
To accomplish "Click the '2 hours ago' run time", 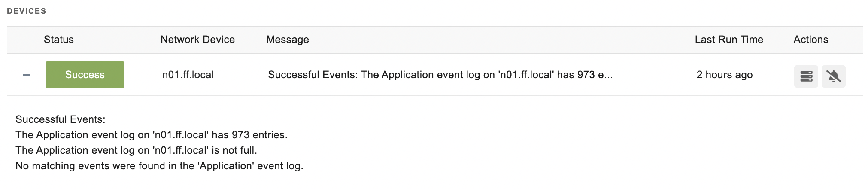I will click(725, 75).
